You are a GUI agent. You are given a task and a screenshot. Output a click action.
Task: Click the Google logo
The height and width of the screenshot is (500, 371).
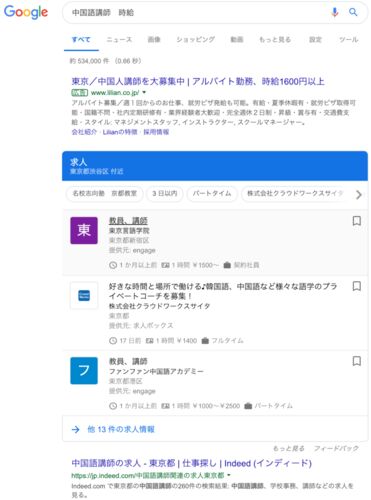coord(26,12)
